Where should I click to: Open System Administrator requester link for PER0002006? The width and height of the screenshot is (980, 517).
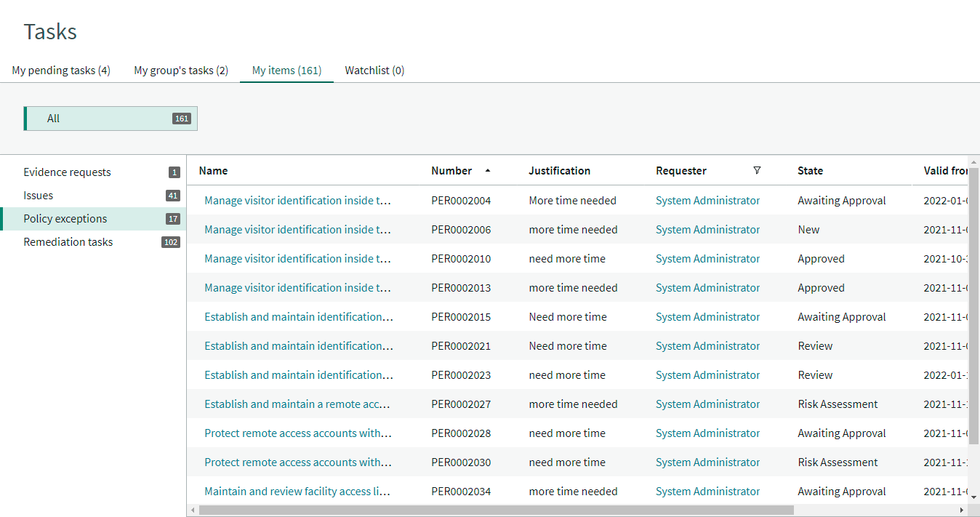[707, 229]
